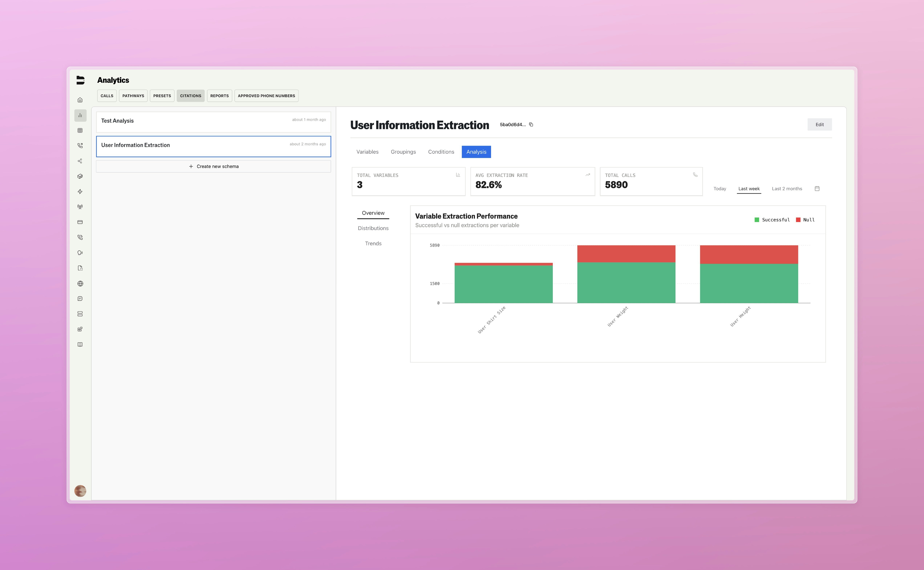Select the Last 2 months range

[787, 188]
